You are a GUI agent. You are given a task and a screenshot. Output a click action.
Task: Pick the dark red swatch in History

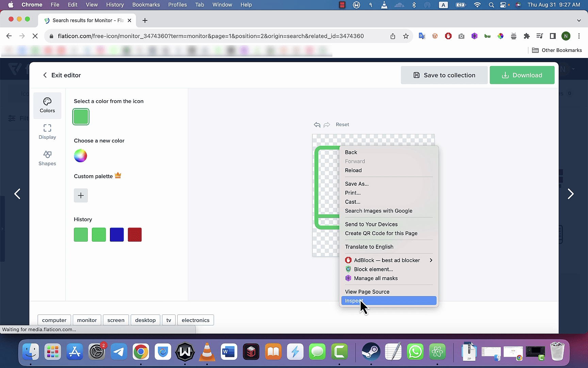135,235
